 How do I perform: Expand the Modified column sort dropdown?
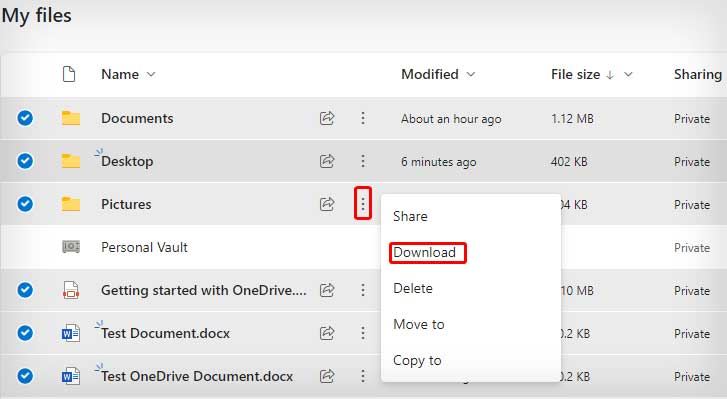(x=471, y=74)
